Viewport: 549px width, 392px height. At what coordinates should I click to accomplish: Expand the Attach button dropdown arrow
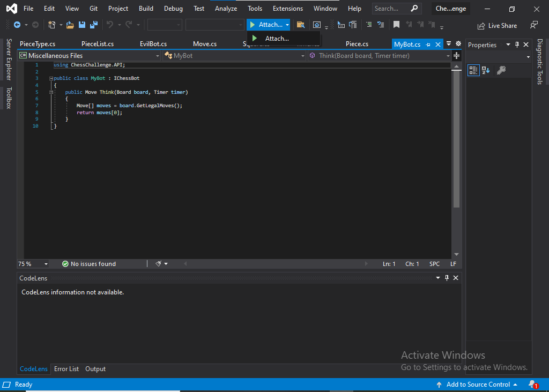point(287,25)
